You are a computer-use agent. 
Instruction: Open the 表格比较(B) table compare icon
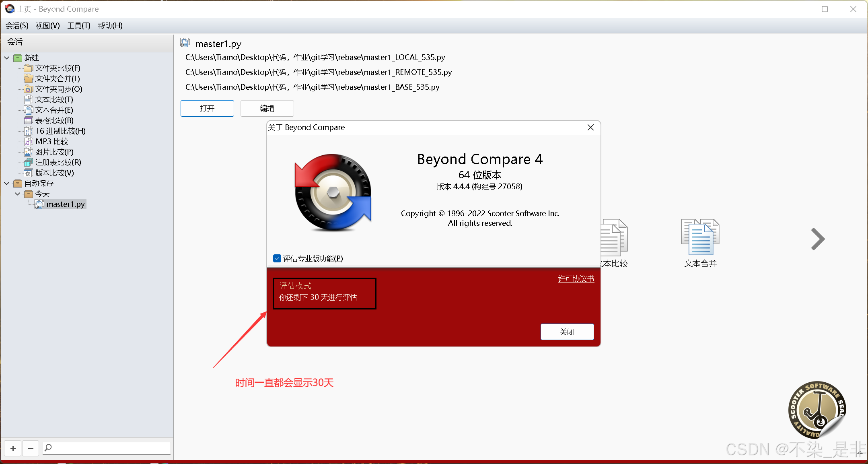click(28, 120)
